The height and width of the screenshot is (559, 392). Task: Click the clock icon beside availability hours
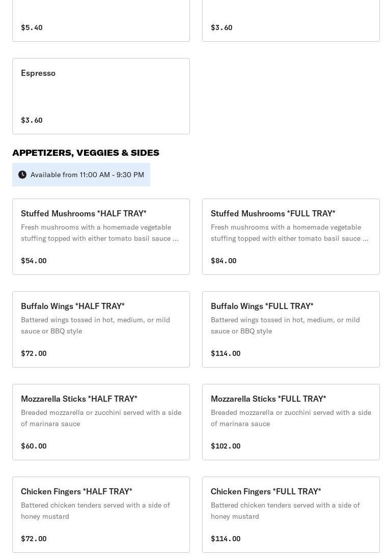coord(22,175)
